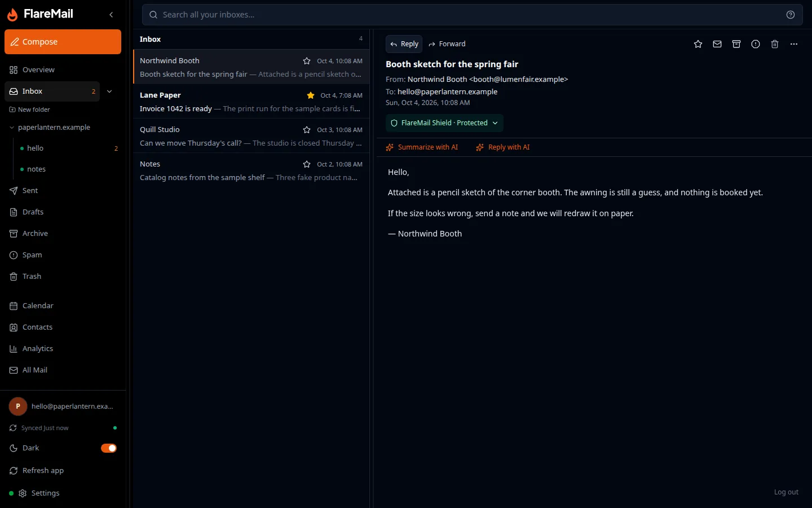Image resolution: width=812 pixels, height=508 pixels.
Task: Collapse the FlareMail sidebar
Action: click(x=111, y=15)
